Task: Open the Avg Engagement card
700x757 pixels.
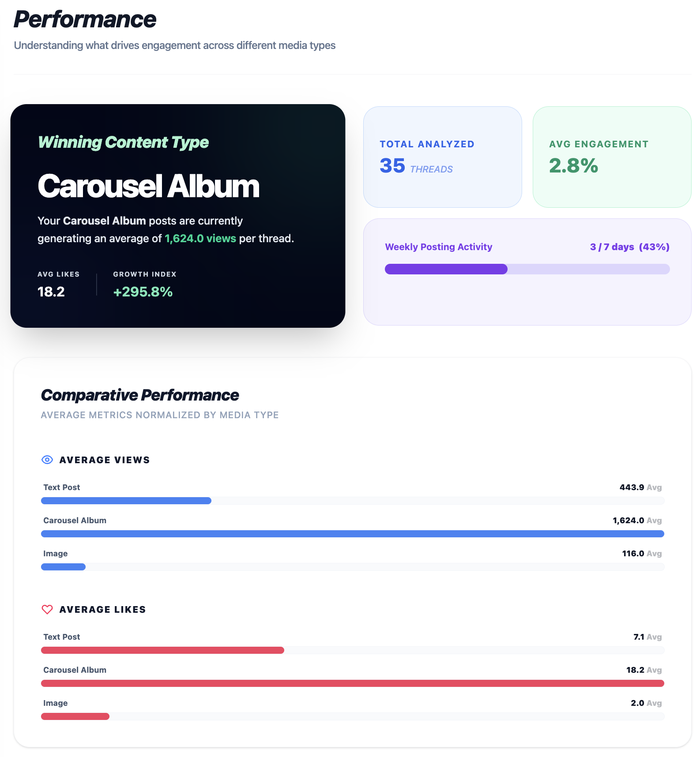Action: (612, 157)
